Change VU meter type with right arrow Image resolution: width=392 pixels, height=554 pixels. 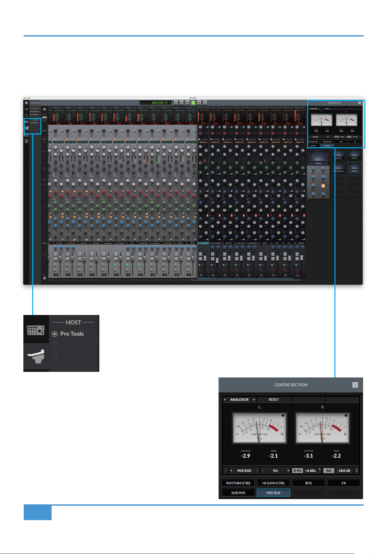[x=288, y=470]
